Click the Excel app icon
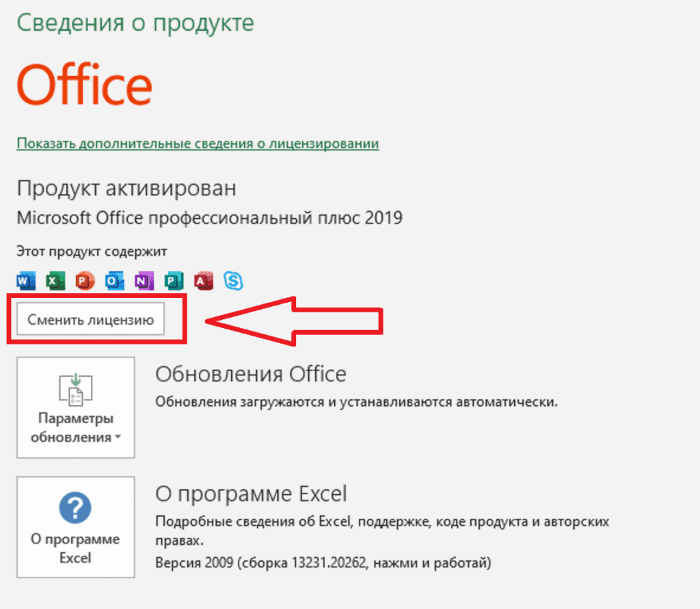 [x=55, y=281]
